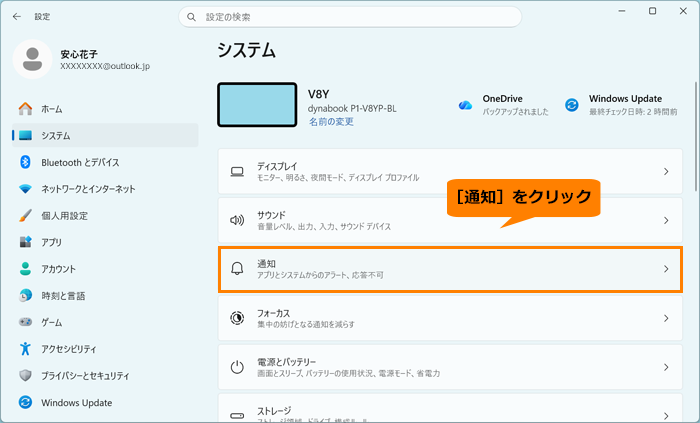This screenshot has width=700, height=423.
Task: Go to 個人用設定 in the sidebar
Action: tap(64, 216)
